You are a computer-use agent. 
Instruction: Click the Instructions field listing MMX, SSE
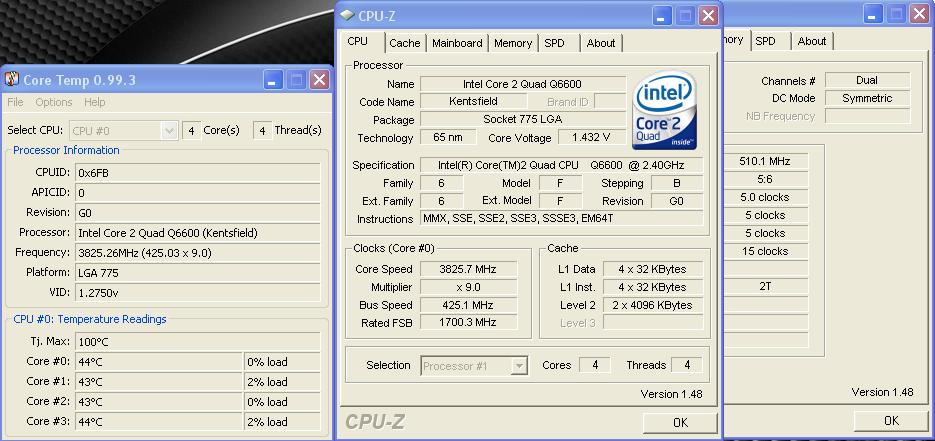tap(562, 219)
